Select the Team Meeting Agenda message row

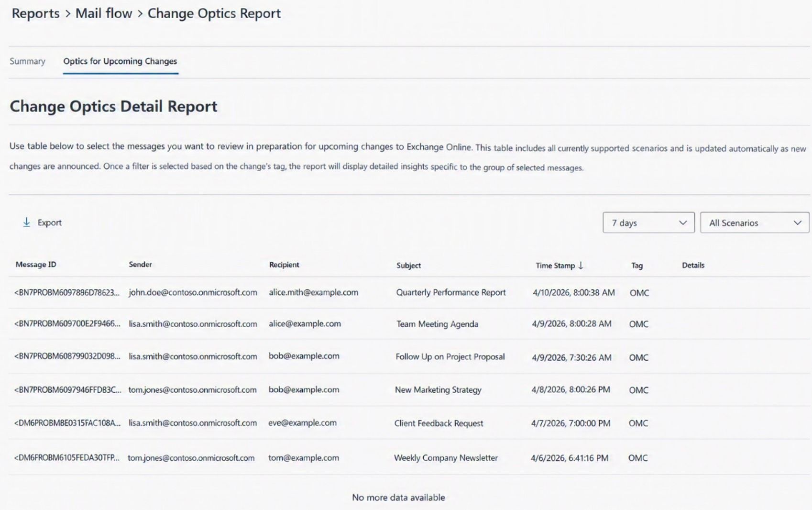point(437,324)
